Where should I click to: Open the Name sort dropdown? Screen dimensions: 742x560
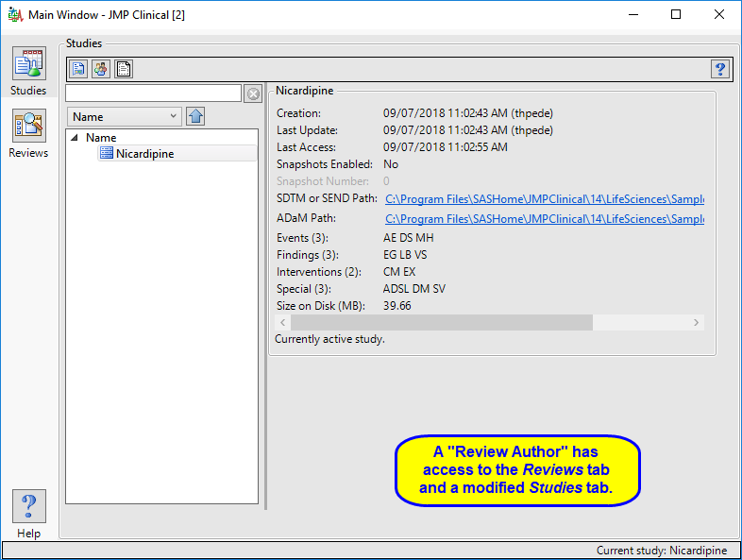point(125,116)
